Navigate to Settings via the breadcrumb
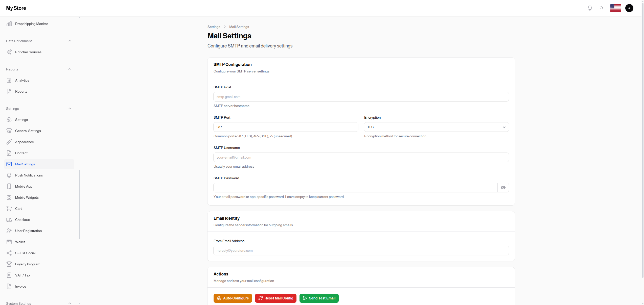This screenshot has width=644, height=305. coord(214,27)
